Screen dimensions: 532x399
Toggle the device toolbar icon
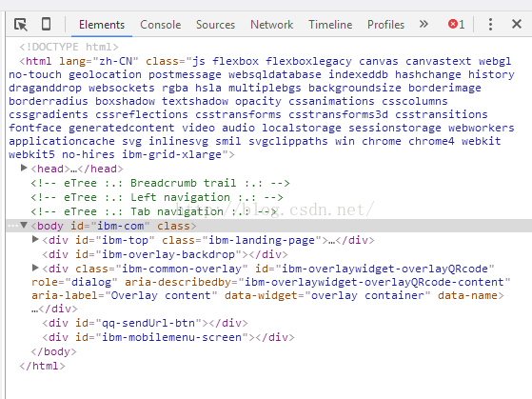(x=46, y=25)
